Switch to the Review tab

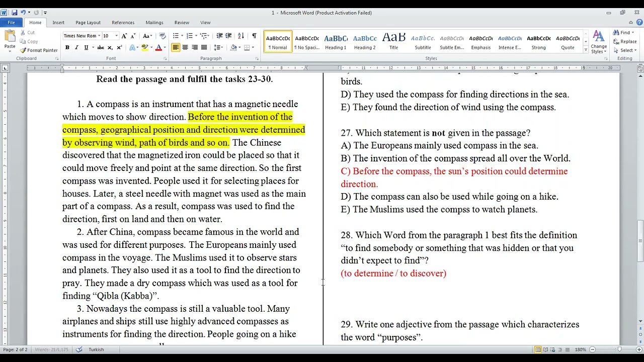pos(182,23)
